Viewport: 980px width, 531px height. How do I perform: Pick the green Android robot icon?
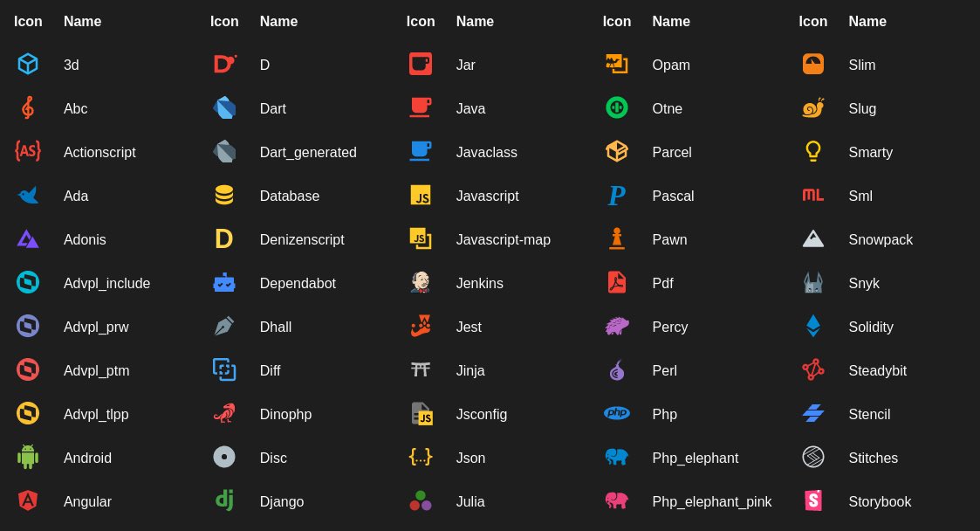[x=28, y=457]
